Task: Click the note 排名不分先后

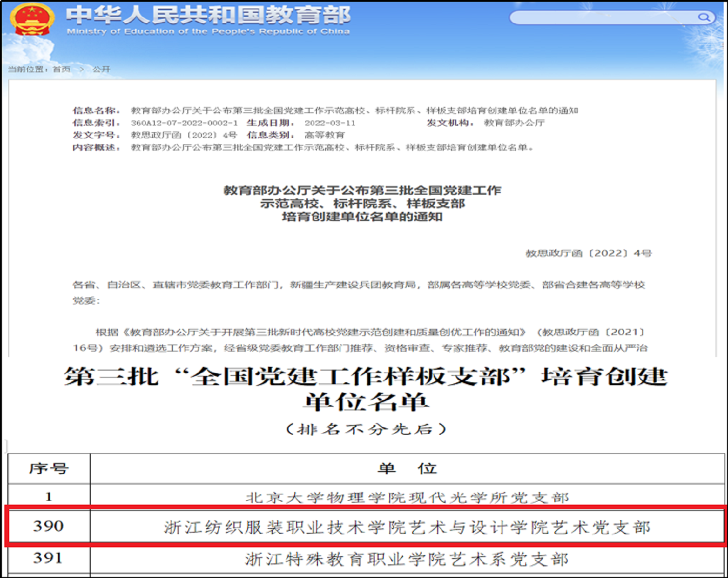Action: coord(366,429)
